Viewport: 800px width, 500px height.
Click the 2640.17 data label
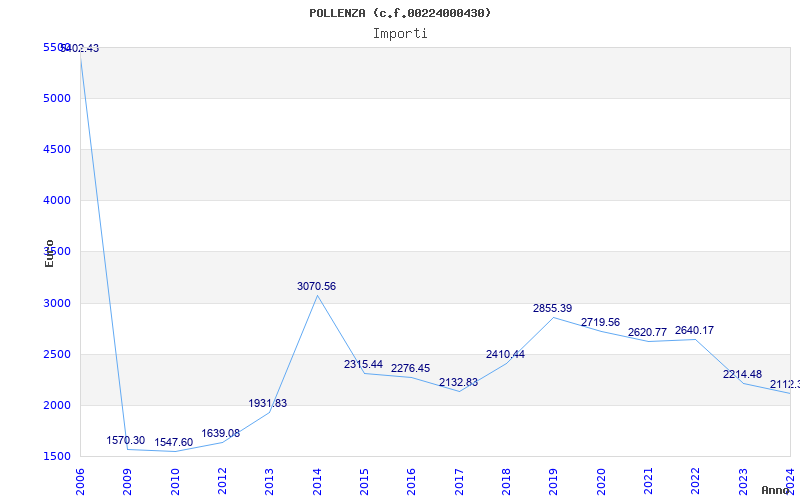click(x=694, y=331)
